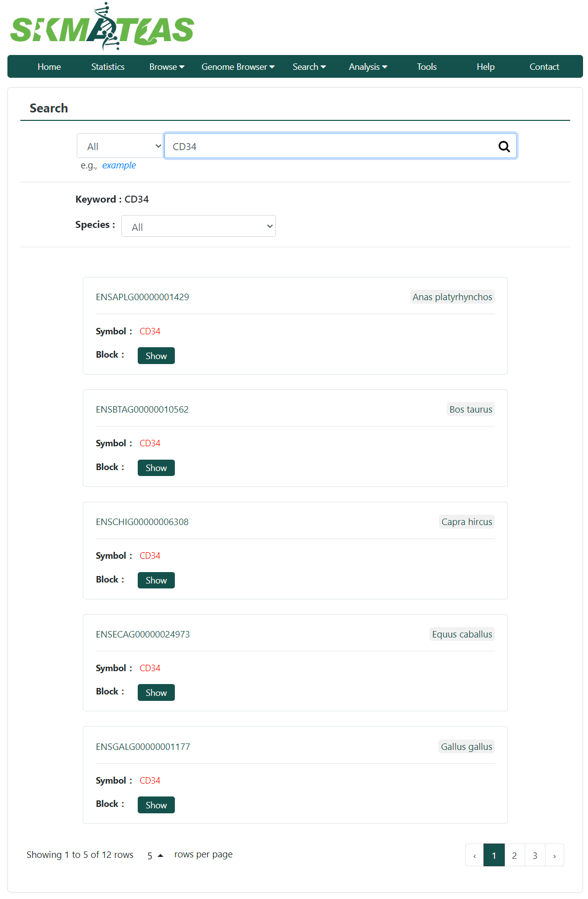The image size is (588, 899).
Task: Open the Genome Browser menu
Action: pos(238,67)
